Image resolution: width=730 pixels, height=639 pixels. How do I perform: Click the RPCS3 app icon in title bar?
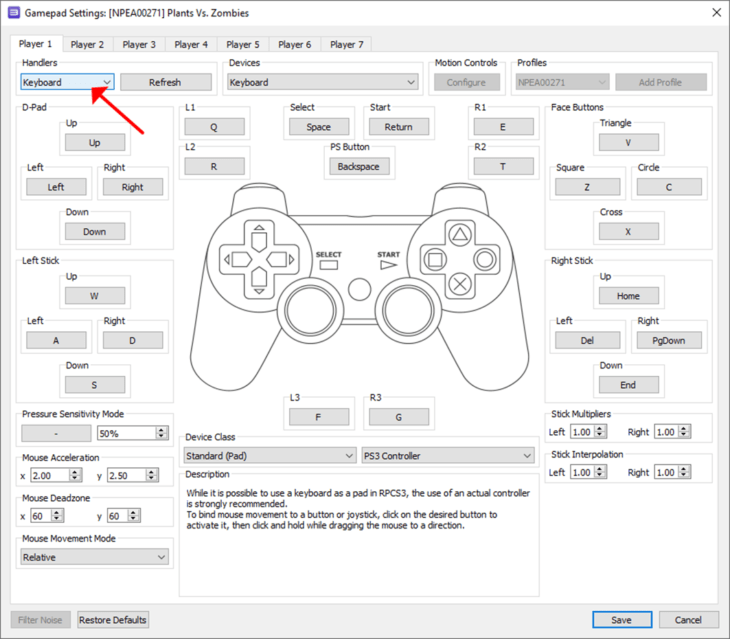(14, 13)
